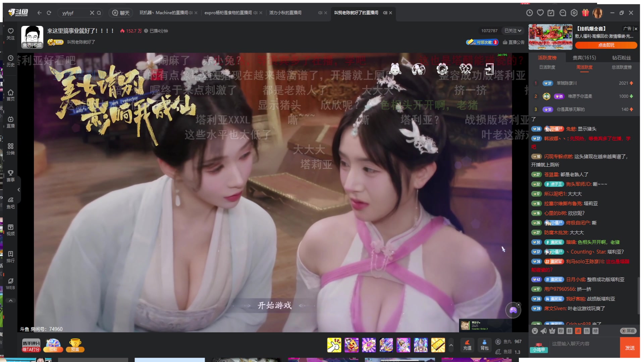Toggle the 热 chat filter
The height and width of the screenshot is (362, 644).
(x=587, y=331)
